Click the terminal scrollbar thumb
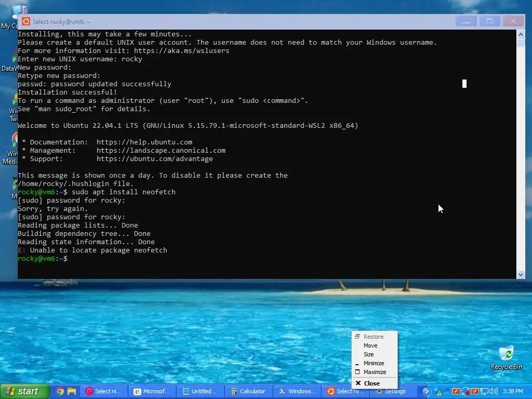 [521, 43]
